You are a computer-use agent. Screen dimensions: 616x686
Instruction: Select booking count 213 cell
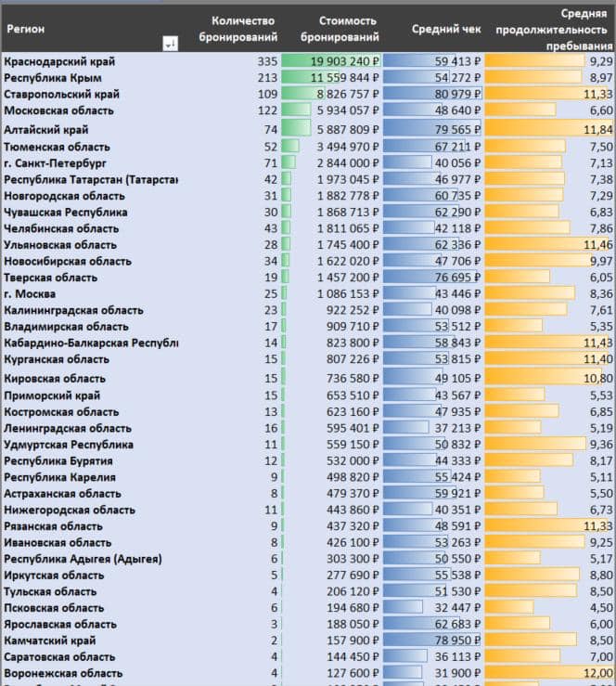point(267,78)
